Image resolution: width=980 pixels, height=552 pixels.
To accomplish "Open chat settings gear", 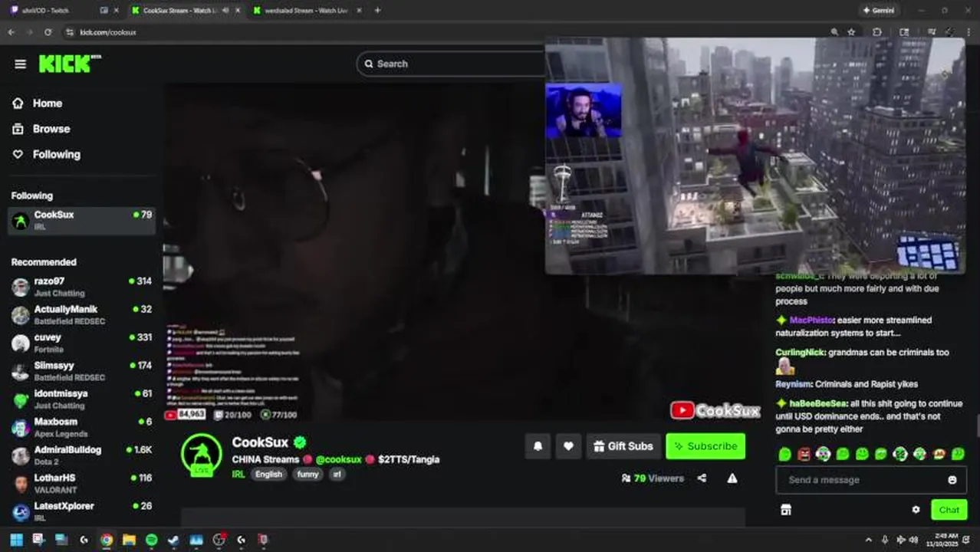I will pos(916,510).
